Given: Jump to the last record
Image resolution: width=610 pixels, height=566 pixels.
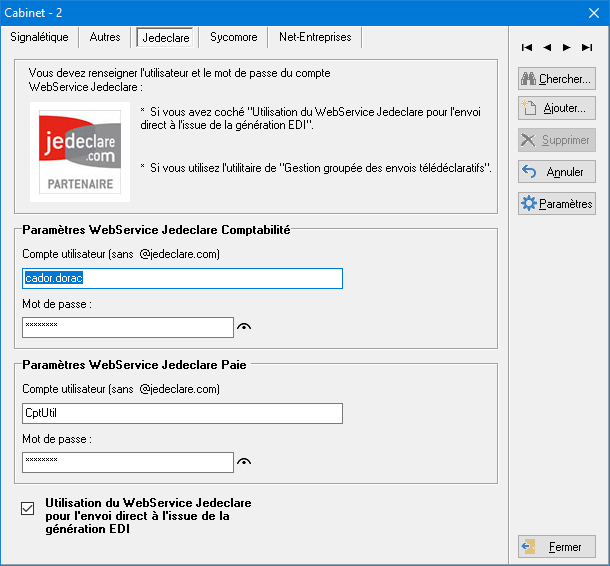Looking at the screenshot, I should (x=587, y=47).
